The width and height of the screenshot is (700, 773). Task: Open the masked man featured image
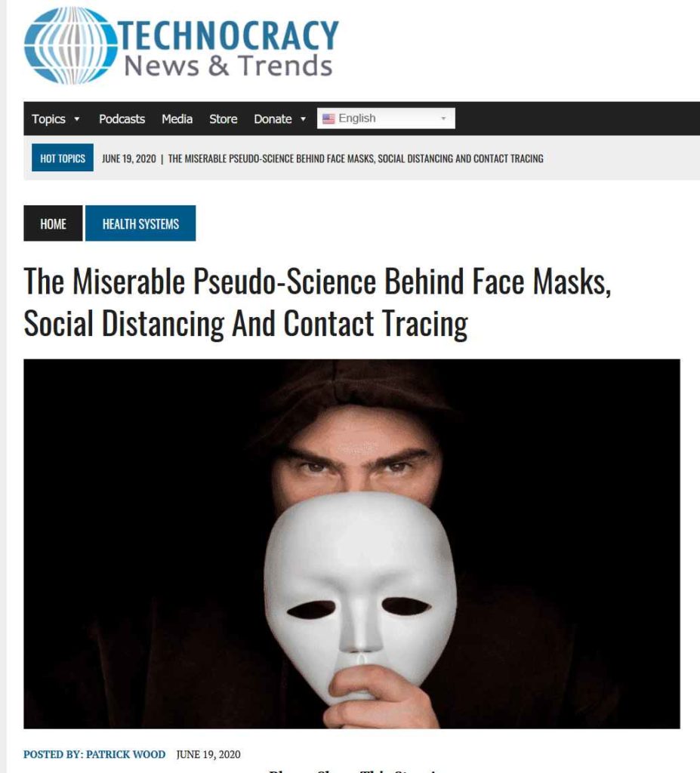click(x=352, y=544)
